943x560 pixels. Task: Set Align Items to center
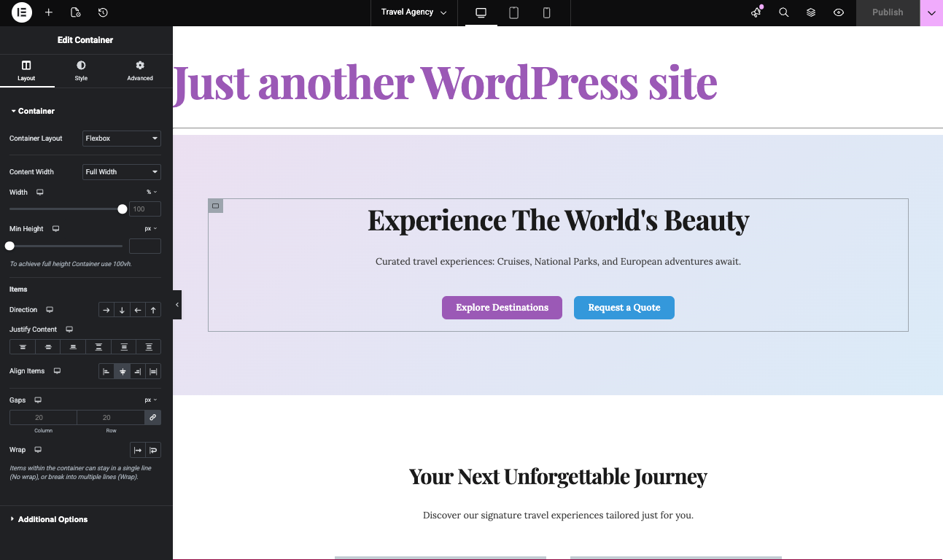122,371
